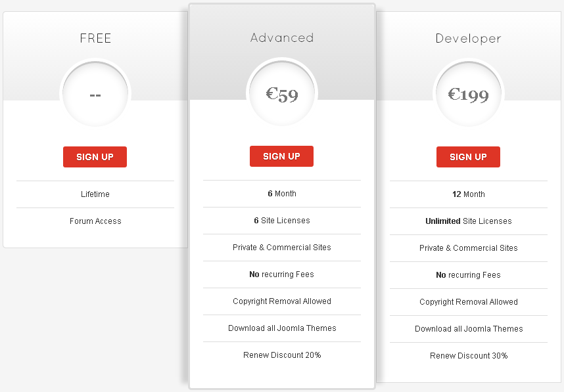
Task: Click SIGN UP under the FREE plan
Action: [95, 157]
